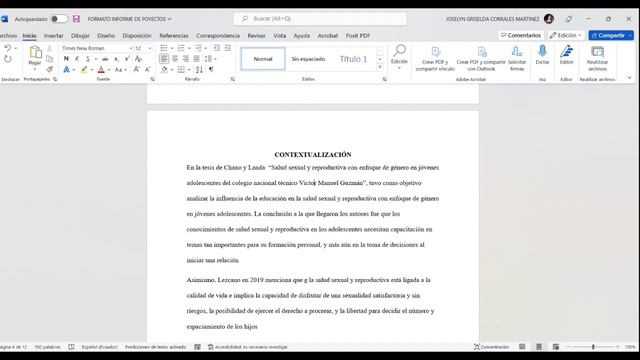This screenshot has height=360, width=640.
Task: Decrease paragraph indent
Action: (216, 48)
